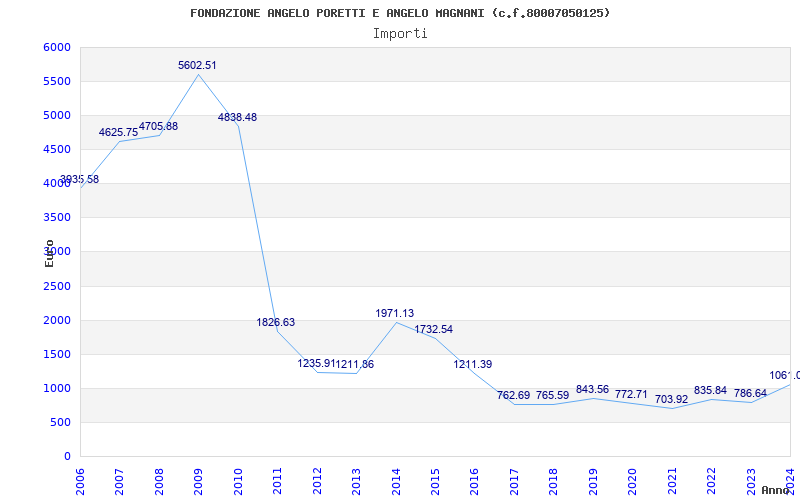Click the x-axis year label 2016
This screenshot has height=500, width=800.
pos(474,482)
